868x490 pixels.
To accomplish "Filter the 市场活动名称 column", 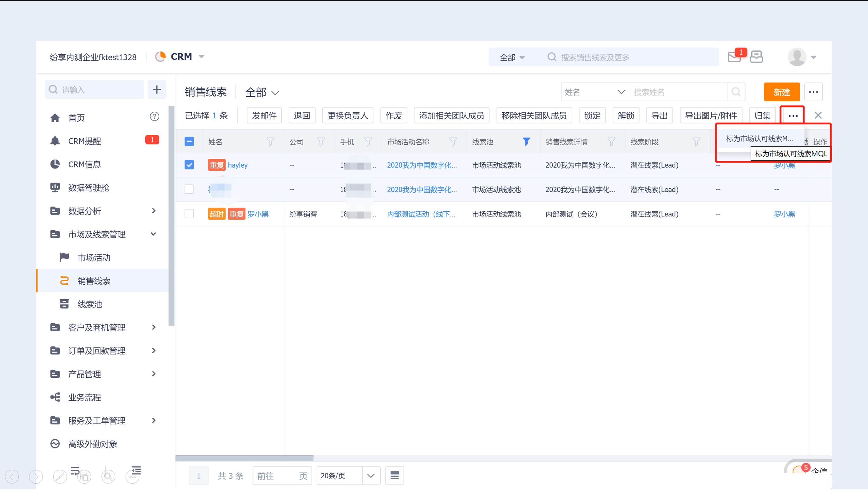I will click(453, 142).
